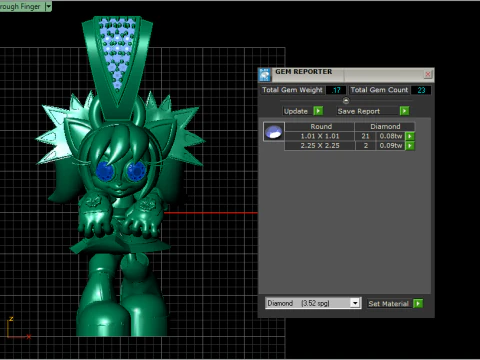Close the Gem Reporter panel

(x=428, y=74)
